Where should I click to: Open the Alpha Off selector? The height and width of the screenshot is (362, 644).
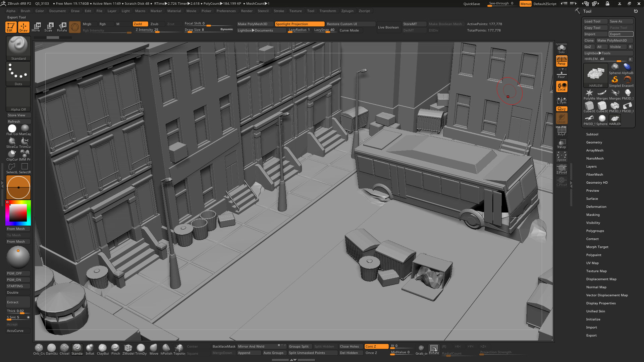[x=18, y=99]
